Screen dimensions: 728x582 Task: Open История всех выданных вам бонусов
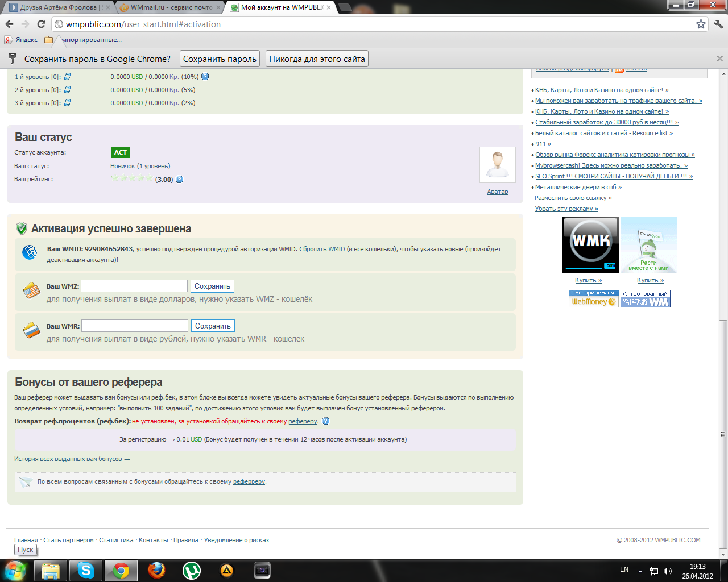click(72, 459)
